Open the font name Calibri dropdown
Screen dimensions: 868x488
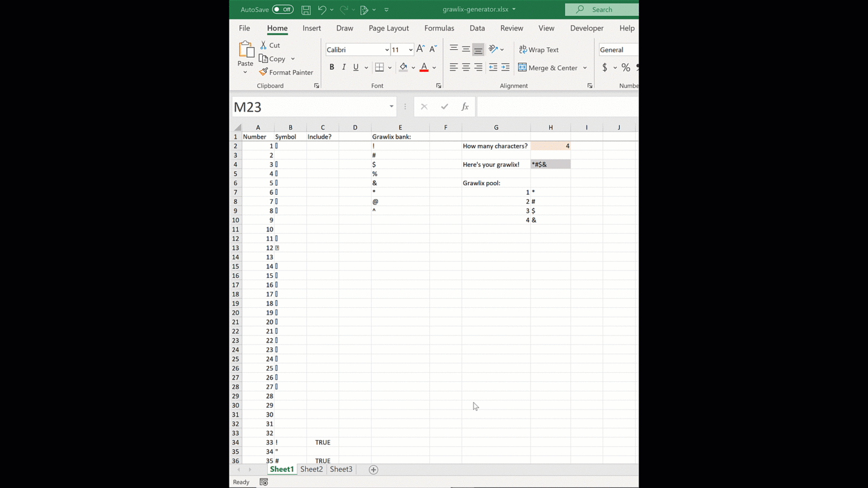[x=387, y=50]
